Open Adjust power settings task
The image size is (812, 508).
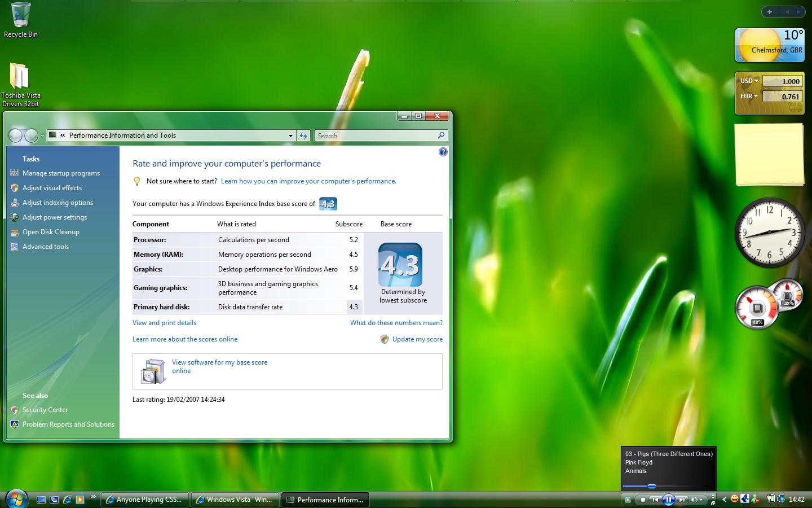point(55,217)
